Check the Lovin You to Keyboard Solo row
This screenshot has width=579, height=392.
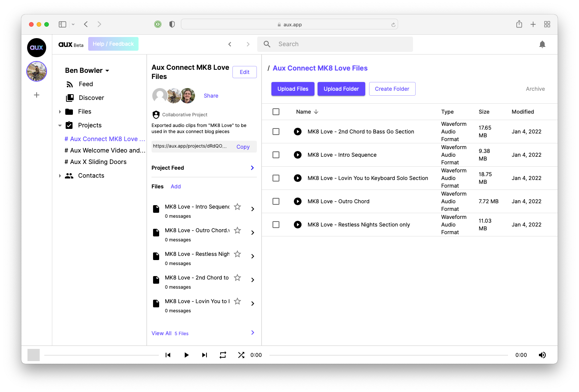point(276,178)
